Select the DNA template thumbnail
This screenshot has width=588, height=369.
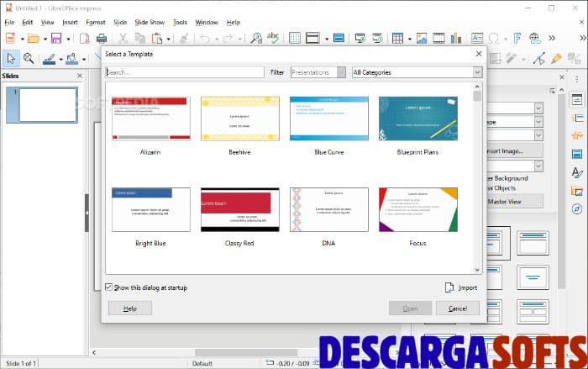329,210
